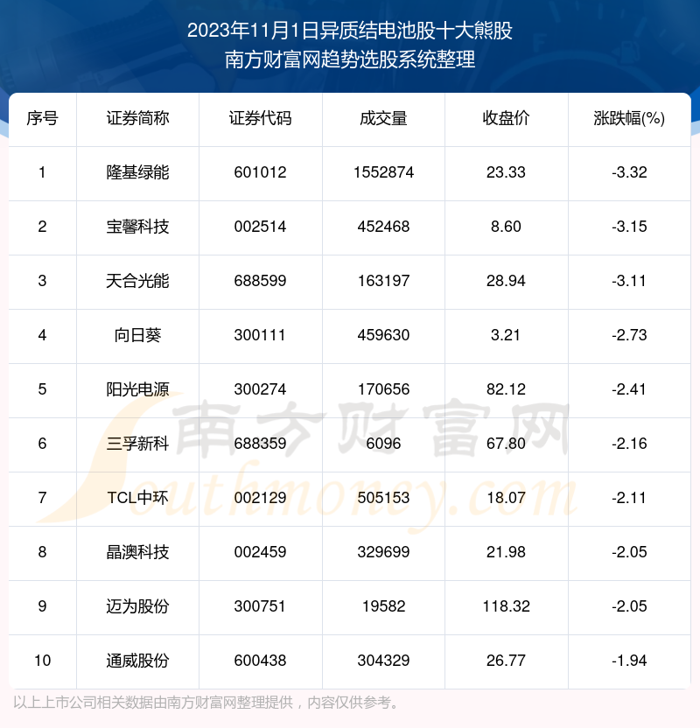Click stock name 宝馨科技
Screen dimensions: 700x728
[137, 227]
